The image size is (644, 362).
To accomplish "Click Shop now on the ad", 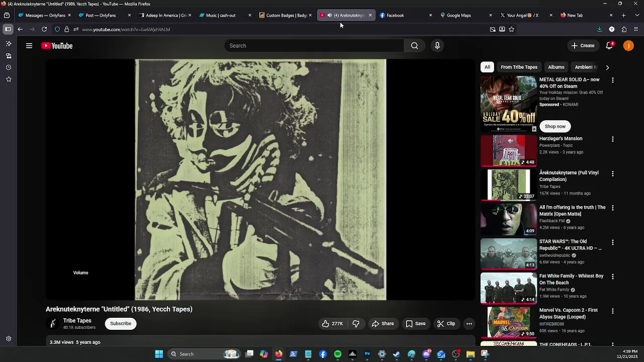I will coord(555,126).
